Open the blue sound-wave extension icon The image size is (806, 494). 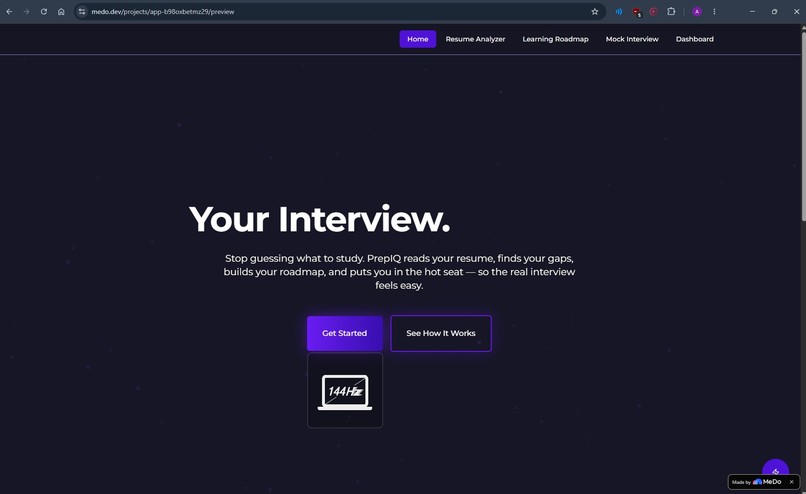619,11
